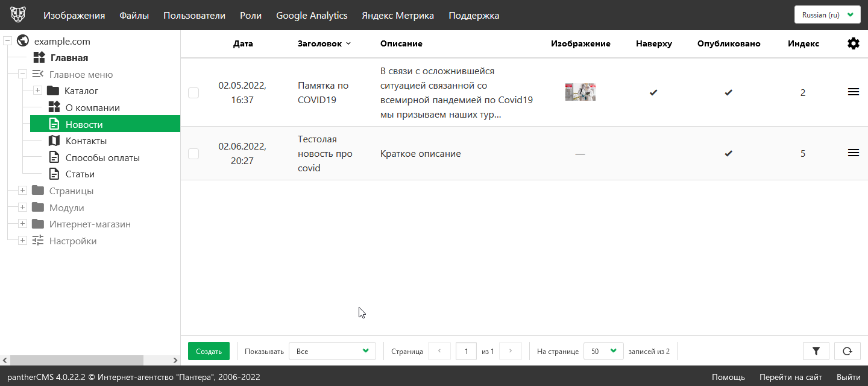Click the refresh list icon

pos(847,351)
